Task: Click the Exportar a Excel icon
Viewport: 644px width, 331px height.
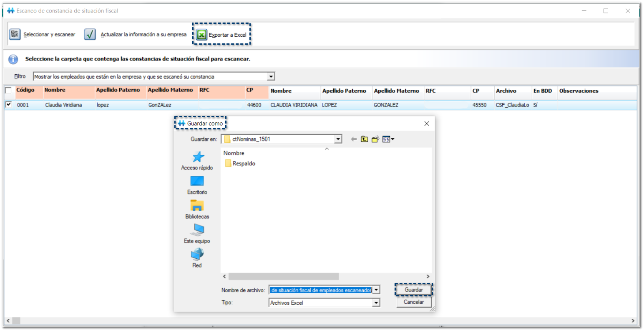Action: (201, 35)
